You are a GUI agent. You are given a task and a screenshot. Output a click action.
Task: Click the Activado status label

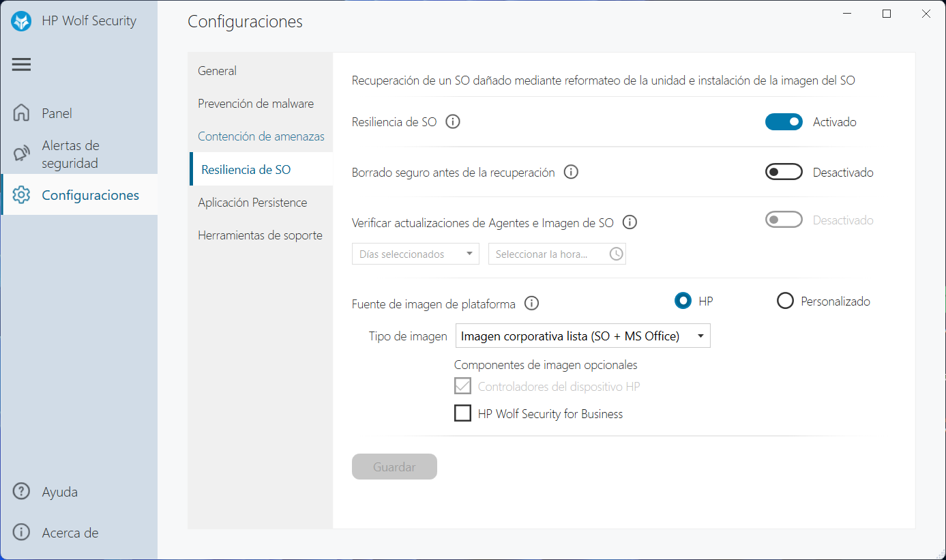click(834, 122)
